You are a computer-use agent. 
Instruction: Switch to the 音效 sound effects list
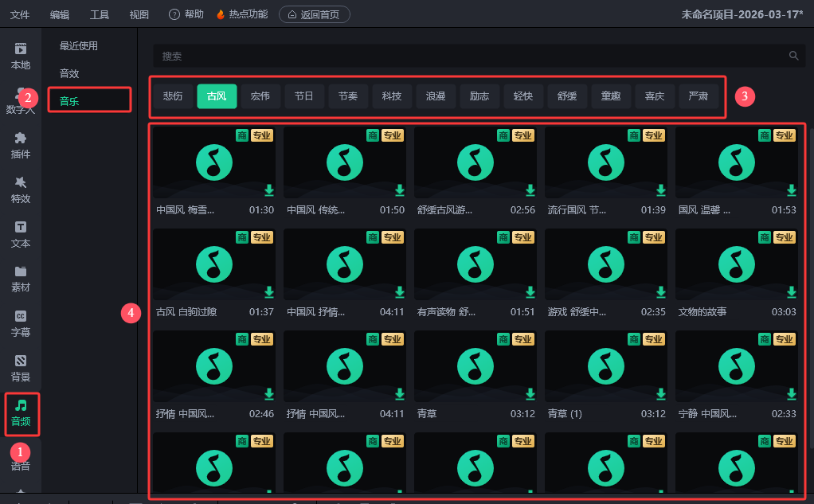click(x=69, y=73)
